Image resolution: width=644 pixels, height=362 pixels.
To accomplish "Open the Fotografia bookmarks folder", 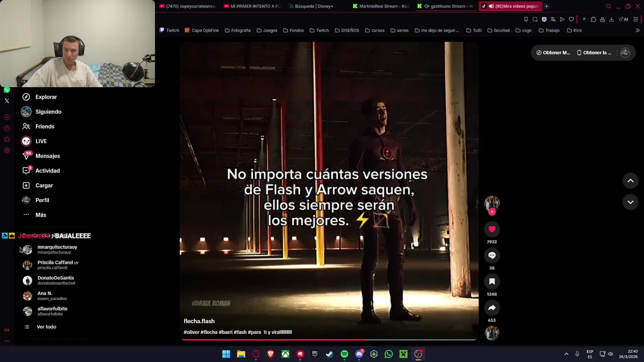I will [237, 30].
